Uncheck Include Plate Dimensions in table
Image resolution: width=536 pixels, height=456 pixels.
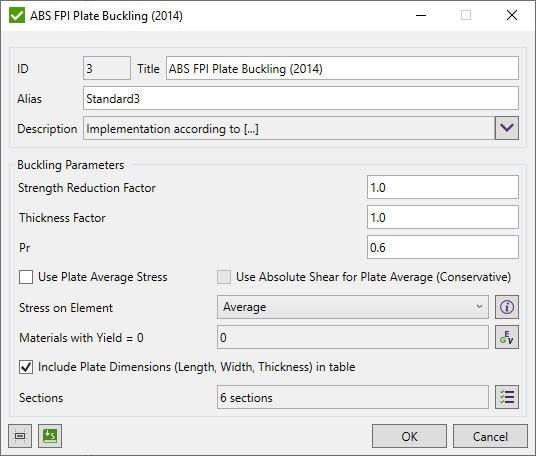point(26,367)
